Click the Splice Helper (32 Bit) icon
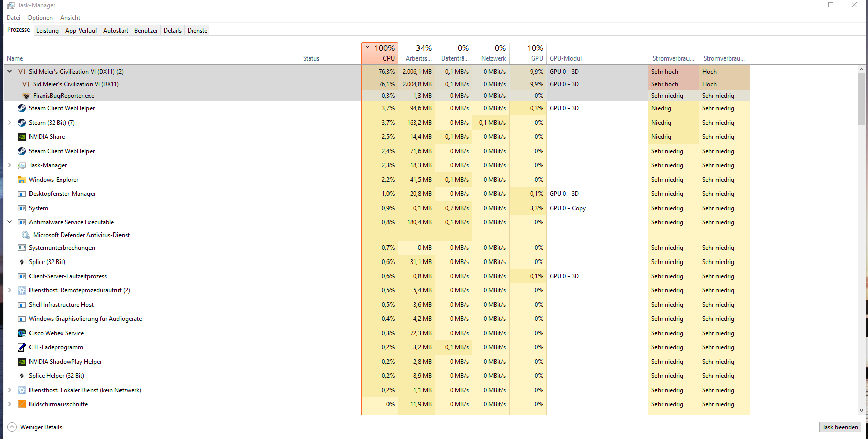The image size is (868, 439). 22,376
